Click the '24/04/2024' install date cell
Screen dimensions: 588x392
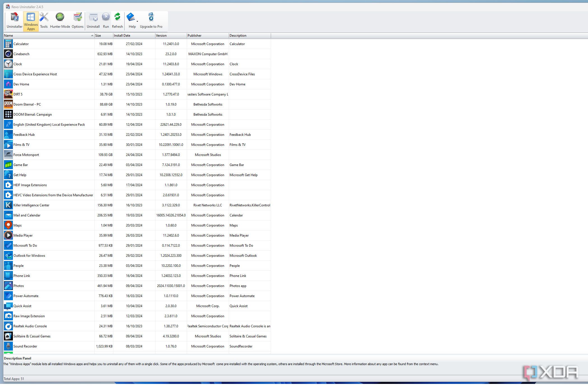134,155
